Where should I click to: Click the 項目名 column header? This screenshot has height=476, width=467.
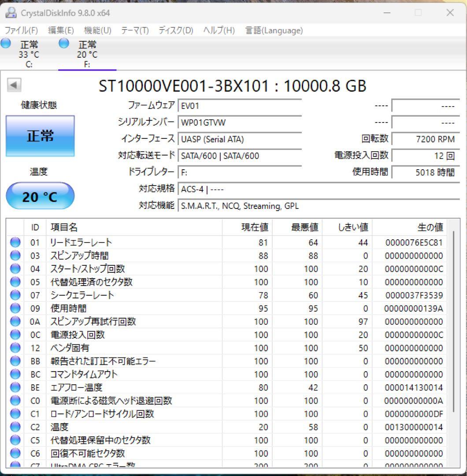click(134, 227)
